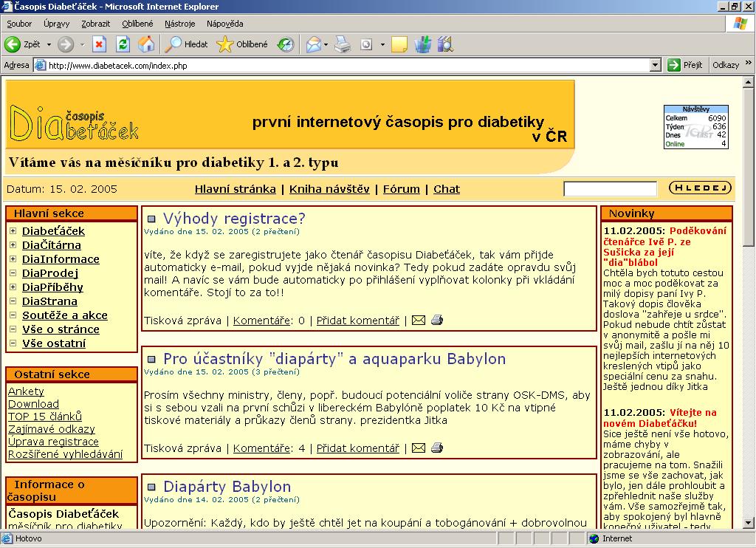Click the Přejít go button

tap(684, 65)
